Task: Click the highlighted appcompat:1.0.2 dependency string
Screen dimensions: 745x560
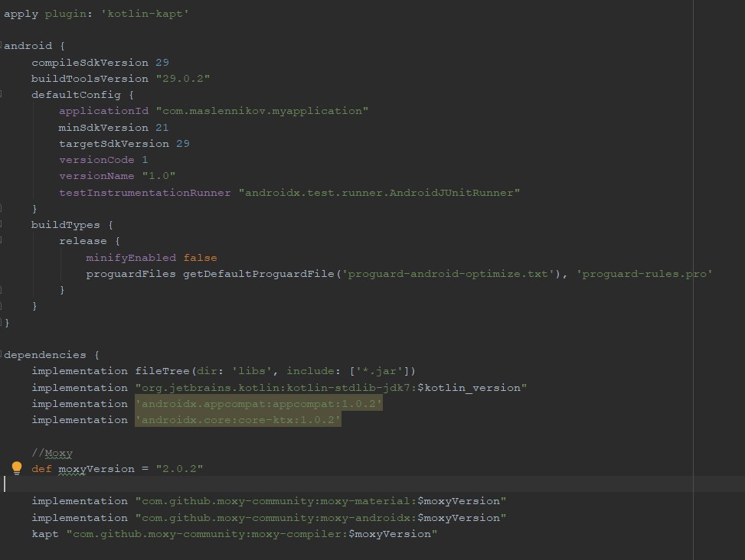Action: pyautogui.click(x=259, y=404)
